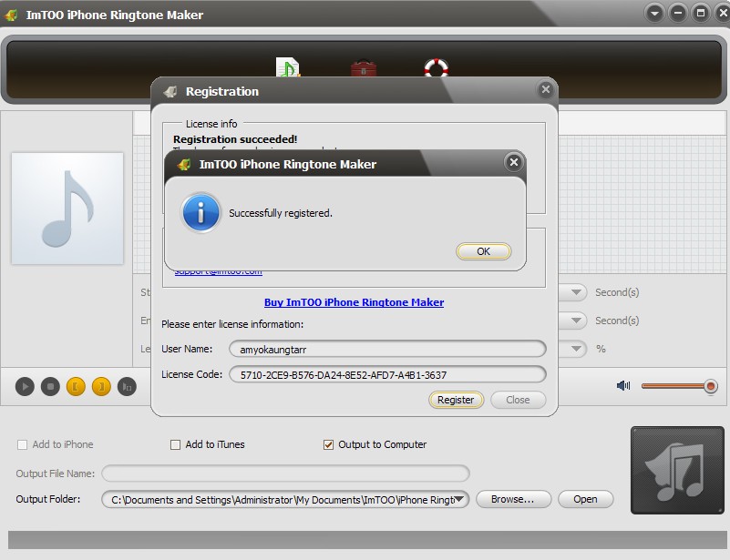
Task: Expand the first Second(s) dropdown arrow
Action: (576, 292)
